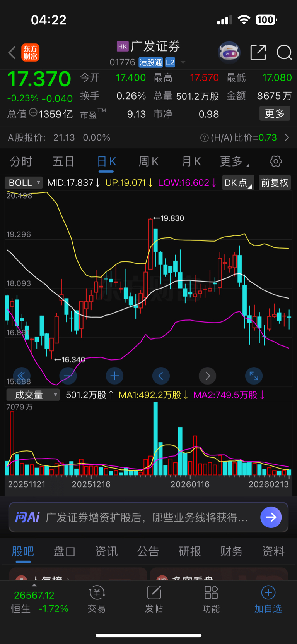The height and width of the screenshot is (644, 297).
Task: Move chart right with arrow icon
Action: point(207,376)
